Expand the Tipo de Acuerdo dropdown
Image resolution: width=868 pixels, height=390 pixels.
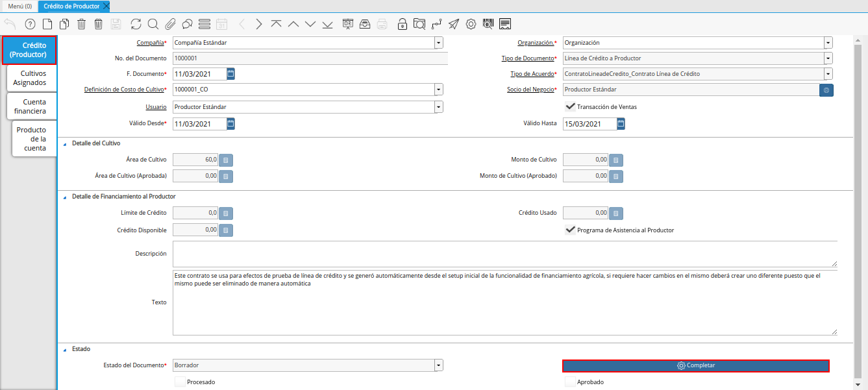pos(828,74)
